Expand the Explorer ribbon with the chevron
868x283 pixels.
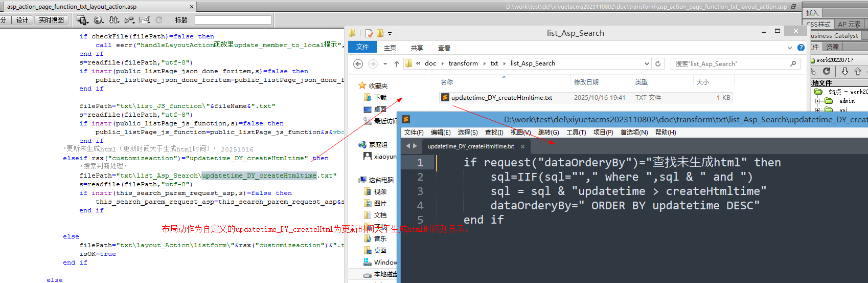coord(790,48)
